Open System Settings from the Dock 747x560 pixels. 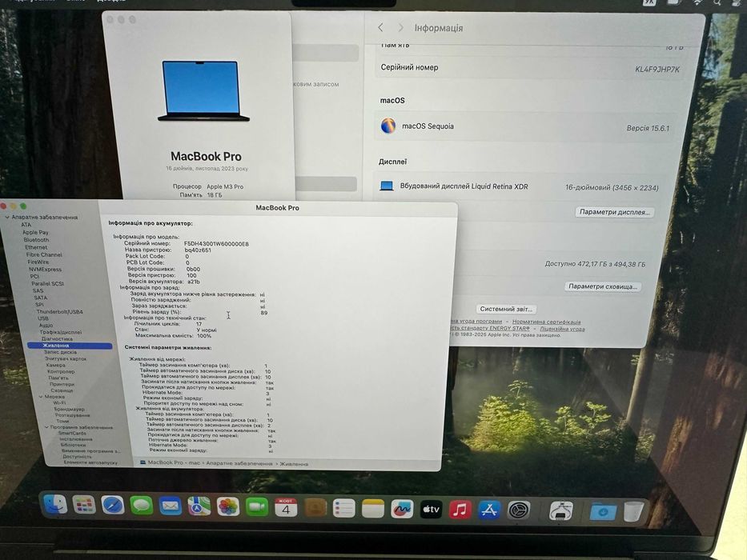(519, 510)
